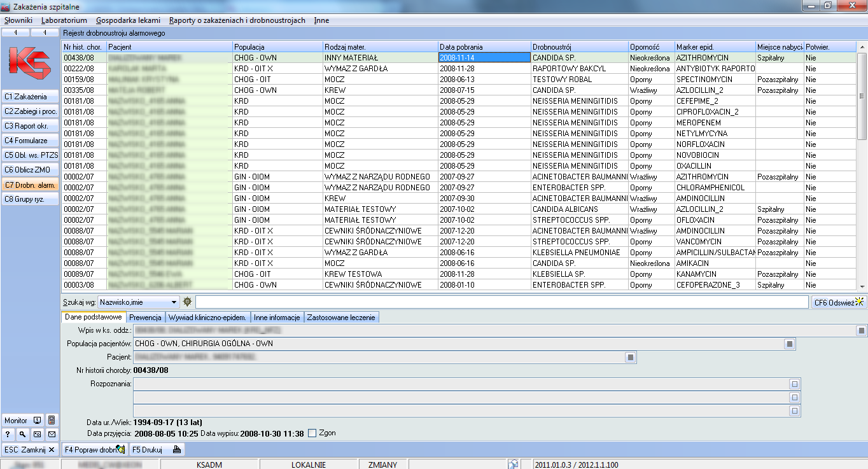Viewport: 868px width, 469px height.
Task: Click the square button at end of Pacjent field
Action: pos(630,358)
